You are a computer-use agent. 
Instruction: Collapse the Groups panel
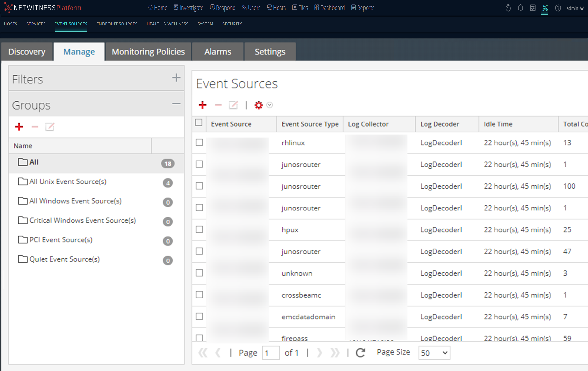click(176, 104)
